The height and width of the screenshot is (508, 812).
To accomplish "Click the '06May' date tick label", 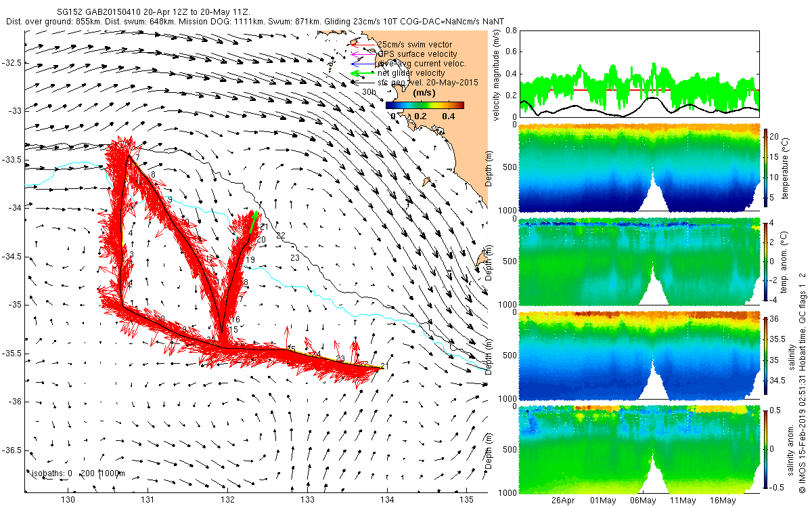I will (643, 501).
